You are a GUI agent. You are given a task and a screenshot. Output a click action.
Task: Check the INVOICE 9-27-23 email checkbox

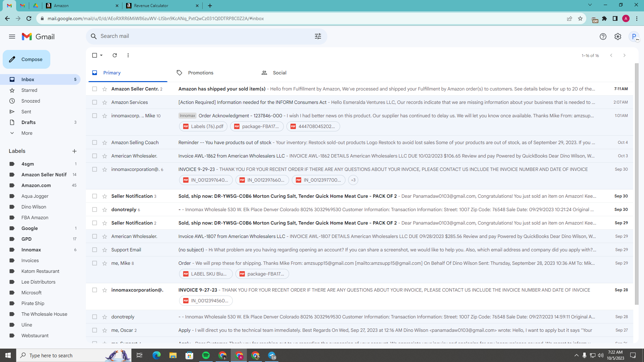(95, 290)
